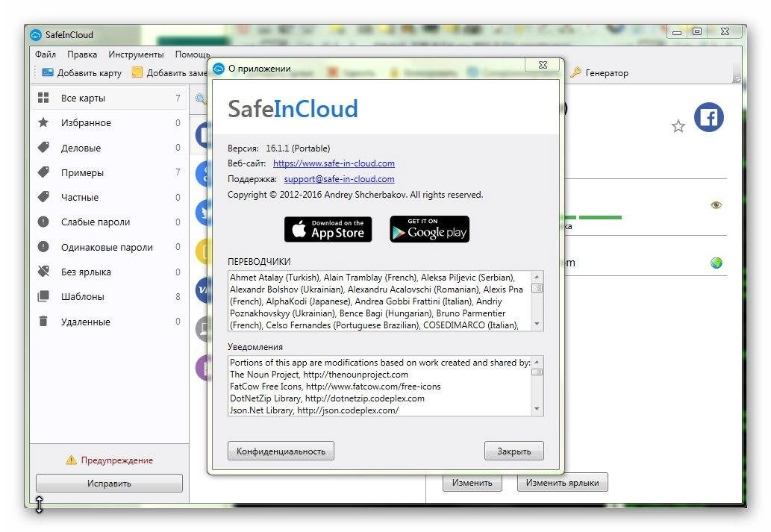Viewport: 771px width, 532px height.
Task: Click the translators list scrollbar thumb
Action: click(537, 287)
